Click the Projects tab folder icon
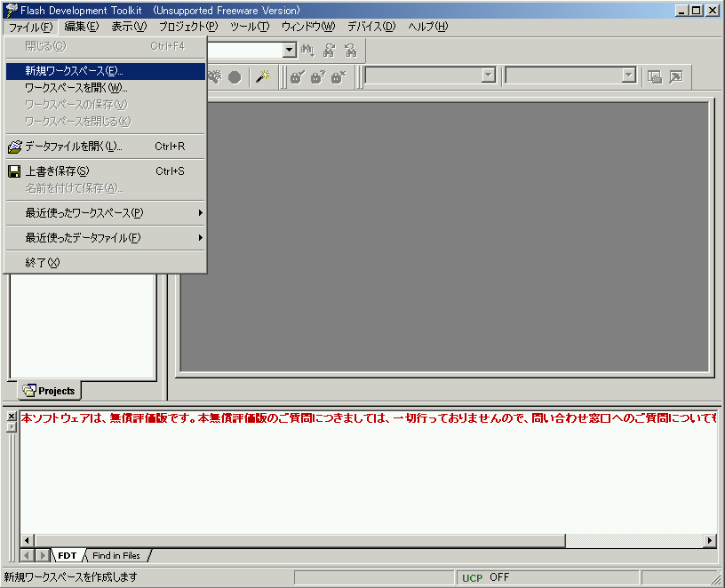Screen dimensions: 725x588 29,391
